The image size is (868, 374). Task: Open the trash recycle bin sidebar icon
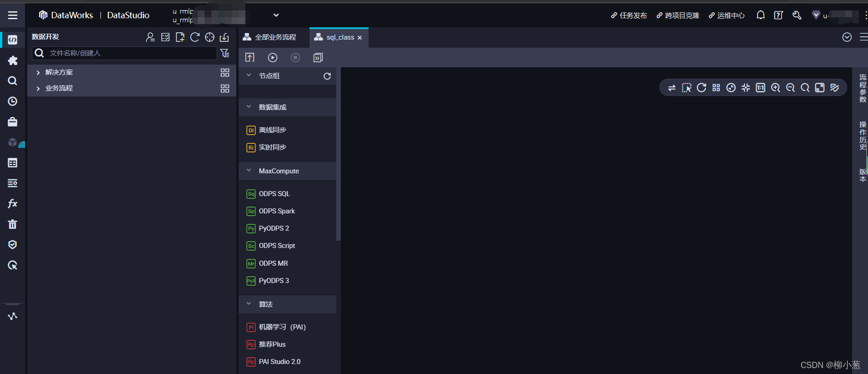point(13,224)
